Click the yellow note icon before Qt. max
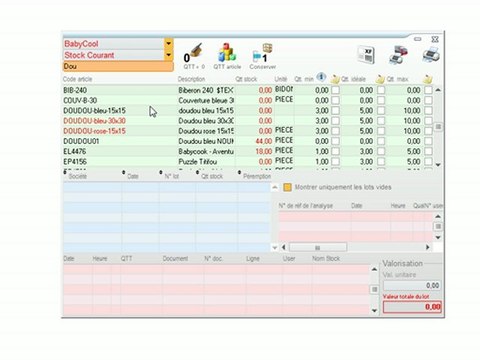The height and width of the screenshot is (360, 480). click(380, 79)
